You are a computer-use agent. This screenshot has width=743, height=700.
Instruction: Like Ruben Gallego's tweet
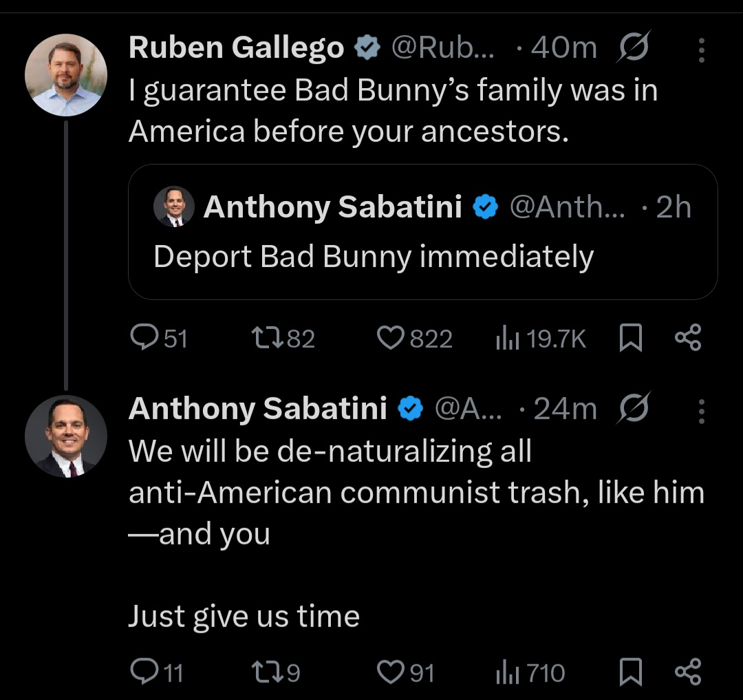click(x=391, y=338)
